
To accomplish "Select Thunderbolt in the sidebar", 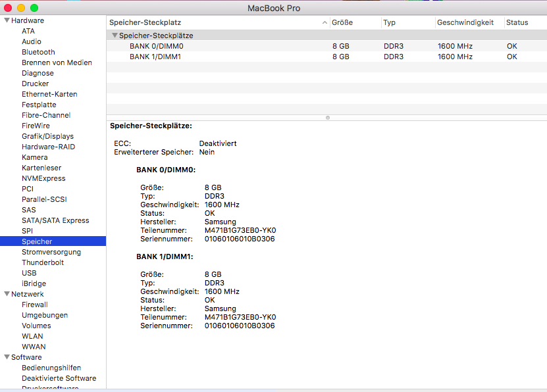I will [43, 262].
